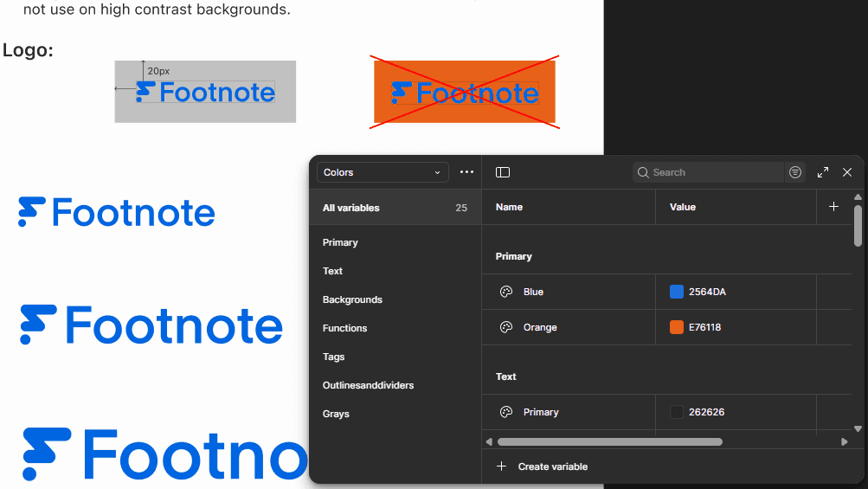This screenshot has width=868, height=489.
Task: Click the Primary variable name under Text
Action: 541,412
